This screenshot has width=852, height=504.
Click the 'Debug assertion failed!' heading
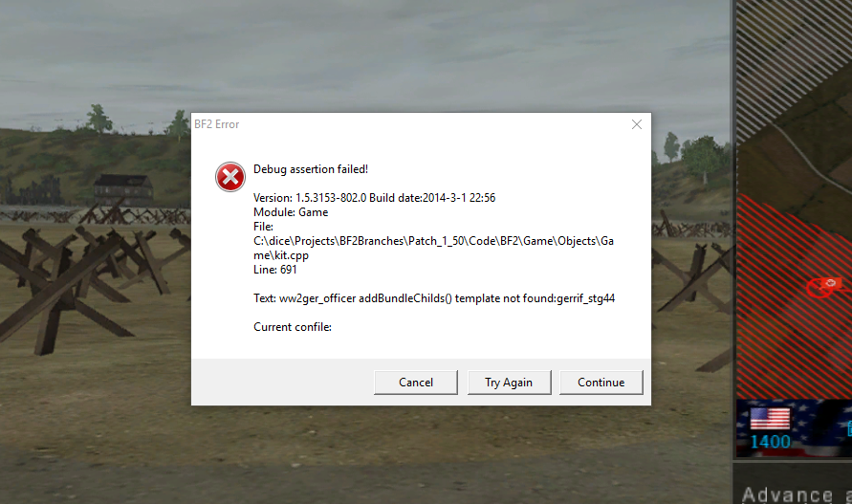311,169
